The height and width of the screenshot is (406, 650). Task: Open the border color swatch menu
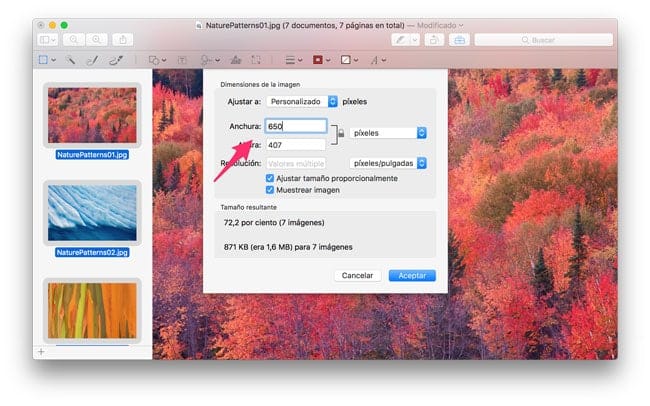click(321, 60)
